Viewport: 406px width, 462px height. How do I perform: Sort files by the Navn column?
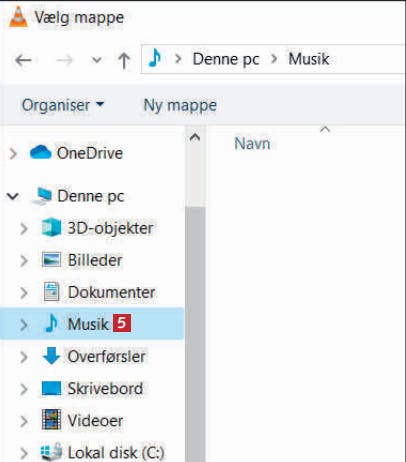(x=252, y=144)
